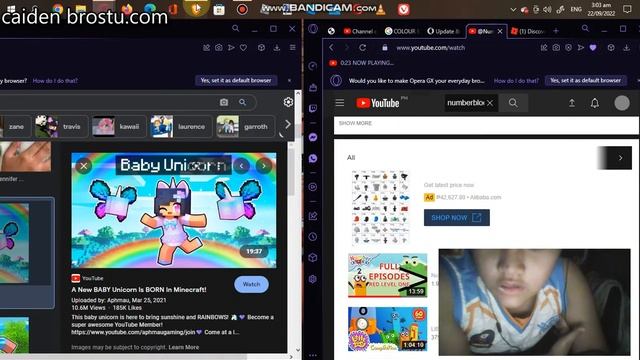
Task: Click the sidebar three-dots more button
Action: coord(313,356)
